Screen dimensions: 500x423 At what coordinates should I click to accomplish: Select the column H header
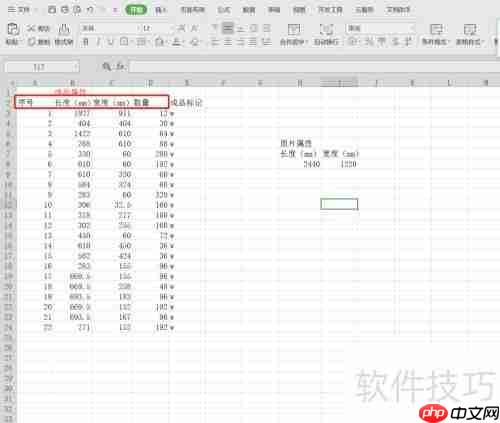300,83
